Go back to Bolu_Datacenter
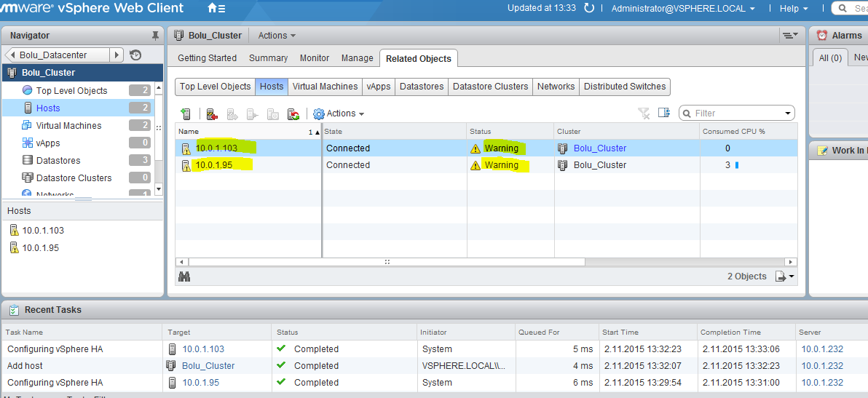Viewport: 868px width, 398px height. tap(57, 55)
